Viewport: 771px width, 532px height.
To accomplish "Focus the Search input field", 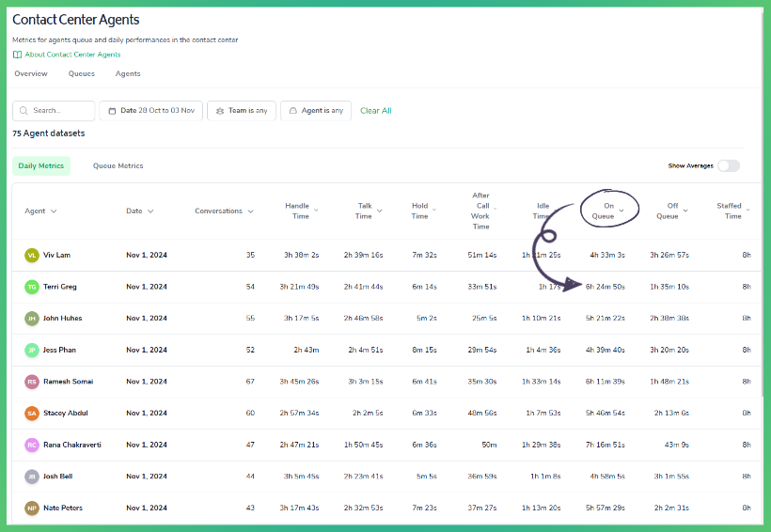I will tap(54, 111).
